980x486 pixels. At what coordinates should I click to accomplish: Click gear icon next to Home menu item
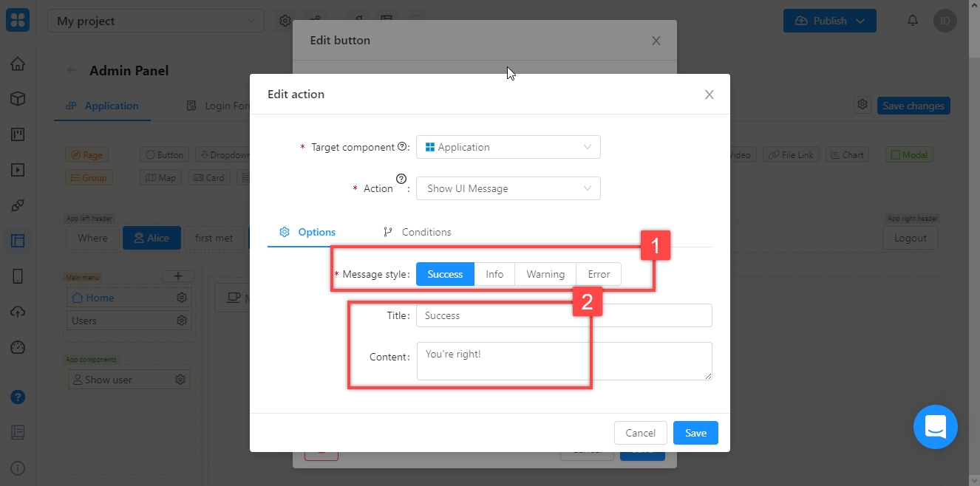(x=181, y=298)
